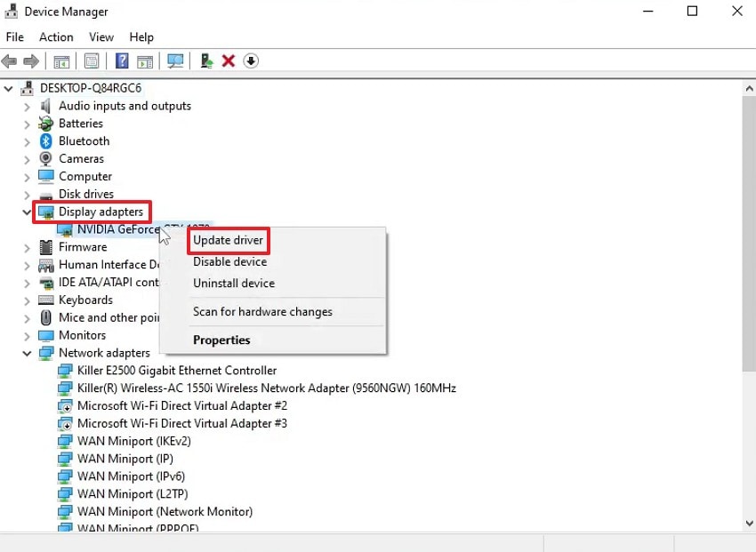Open Properties from the context menu
756x552 pixels.
coord(221,340)
